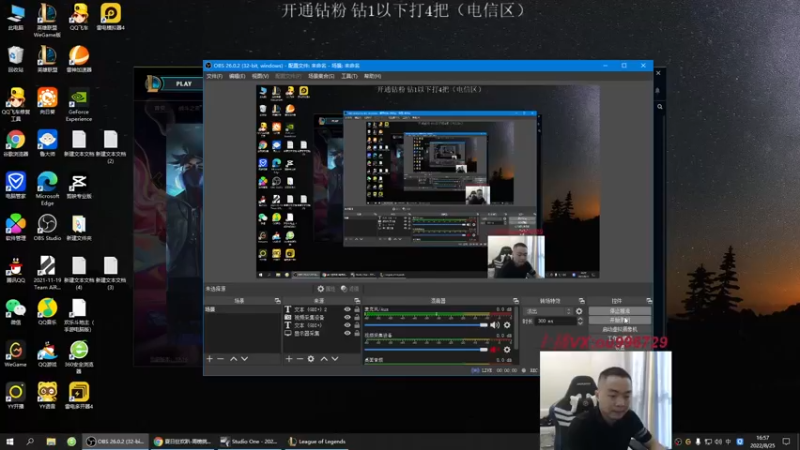The height and width of the screenshot is (450, 800).
Task: Mute the desktop audio speaker icon
Action: [x=495, y=325]
